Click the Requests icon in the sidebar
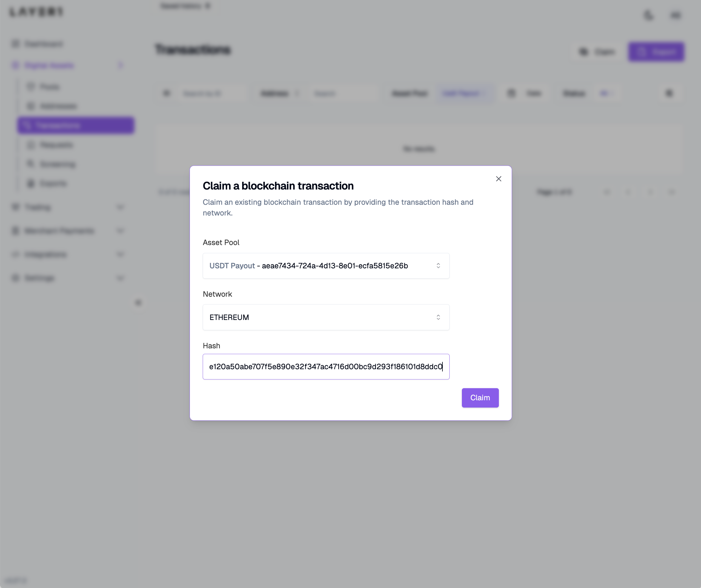The image size is (701, 588). [x=31, y=145]
